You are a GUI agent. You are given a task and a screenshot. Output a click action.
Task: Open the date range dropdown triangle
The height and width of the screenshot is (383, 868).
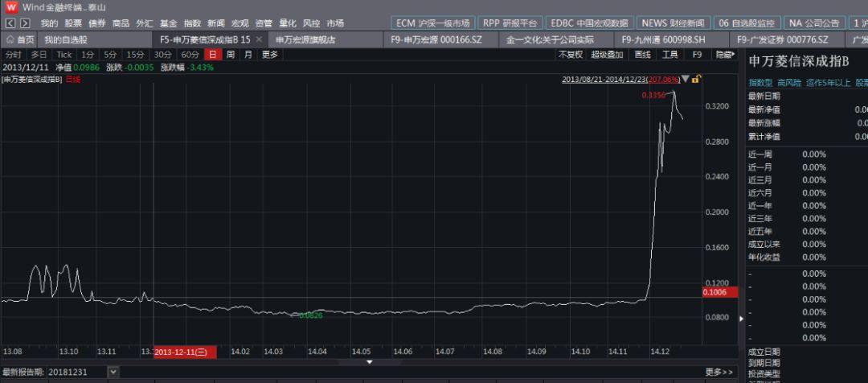(686, 80)
